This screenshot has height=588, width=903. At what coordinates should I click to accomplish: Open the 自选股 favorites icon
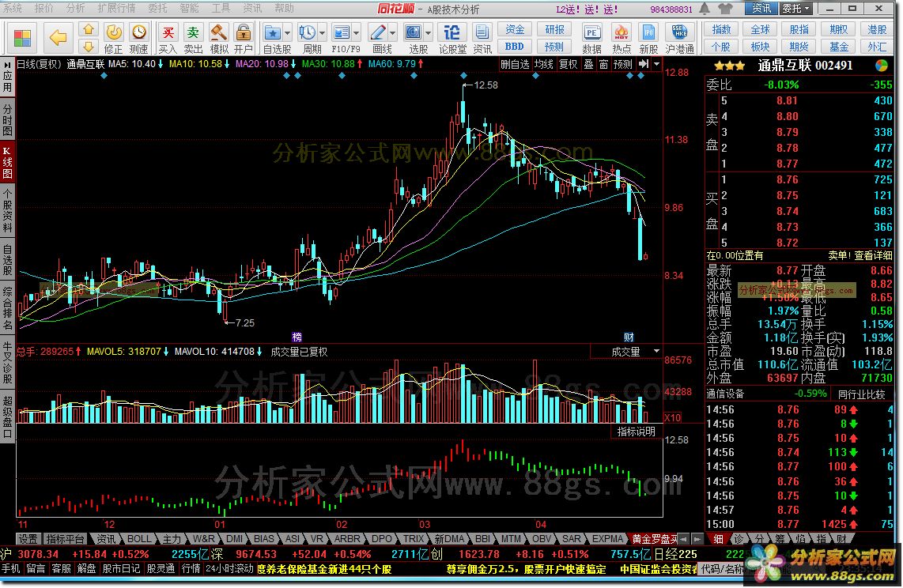tap(272, 32)
